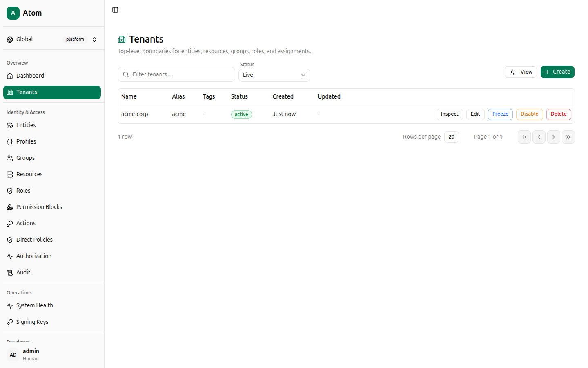The image size is (588, 368).
Task: Select the acme-corp tenant name
Action: pyautogui.click(x=135, y=114)
